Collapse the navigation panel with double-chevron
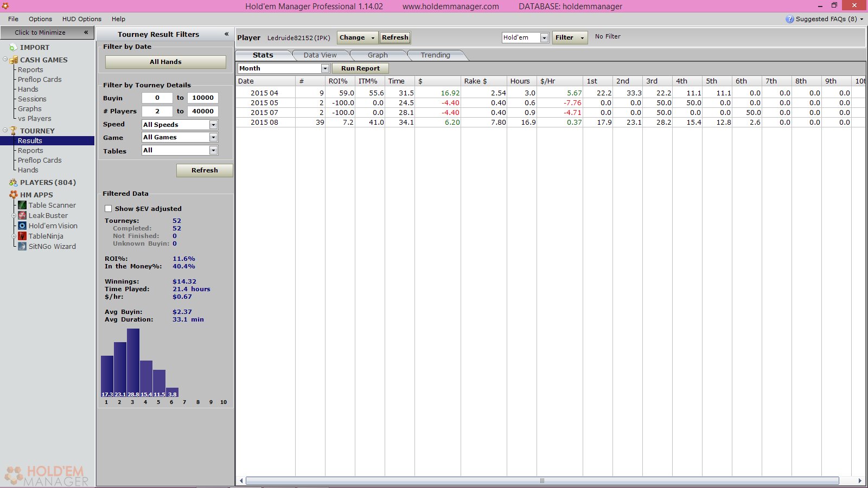The image size is (868, 488). [86, 33]
